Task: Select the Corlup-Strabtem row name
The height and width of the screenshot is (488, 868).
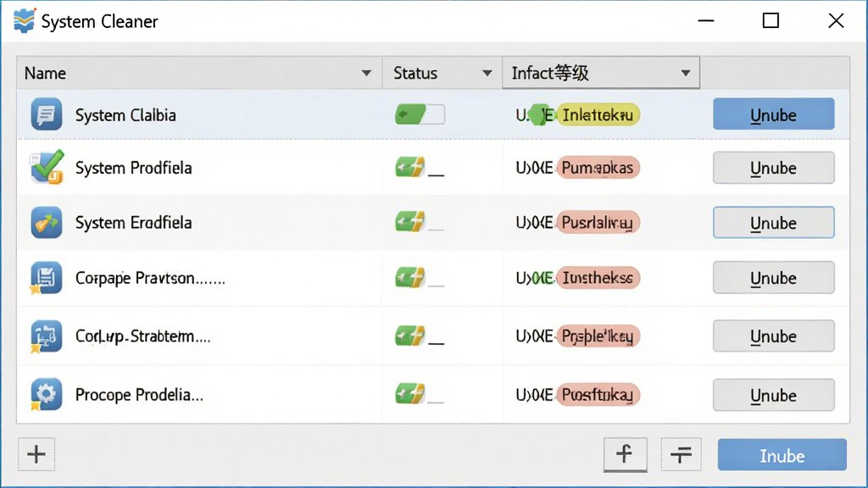Action: tap(142, 335)
